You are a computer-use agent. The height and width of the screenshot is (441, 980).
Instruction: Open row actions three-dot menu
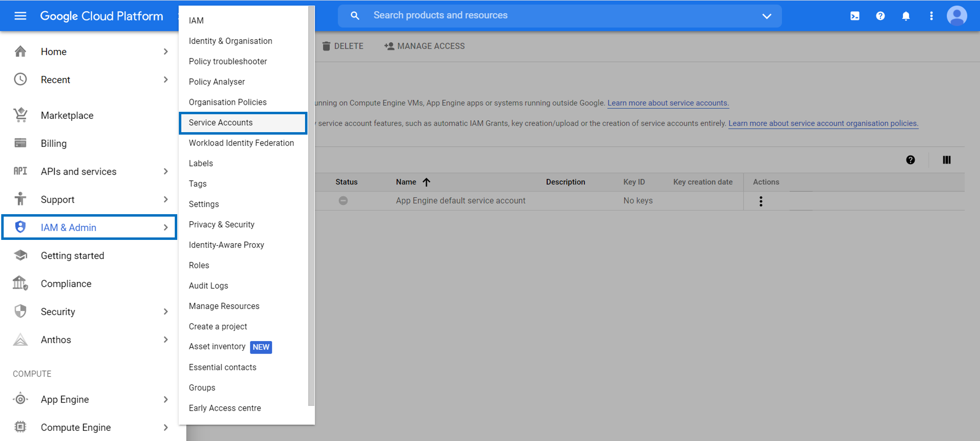click(761, 201)
